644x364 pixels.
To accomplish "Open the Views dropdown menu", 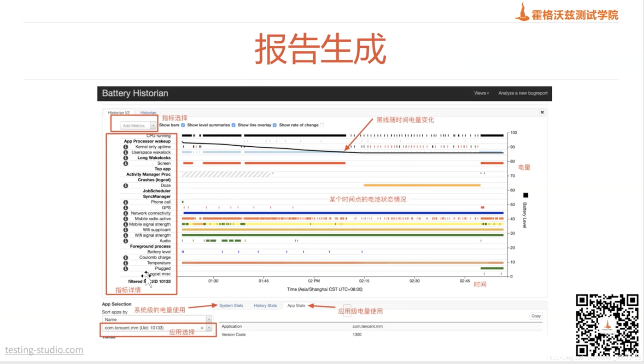I will [481, 93].
